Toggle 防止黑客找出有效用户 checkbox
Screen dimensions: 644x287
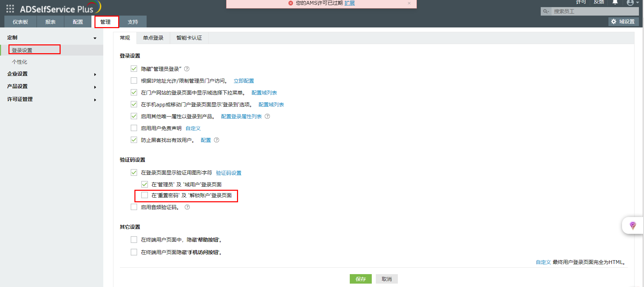[134, 140]
